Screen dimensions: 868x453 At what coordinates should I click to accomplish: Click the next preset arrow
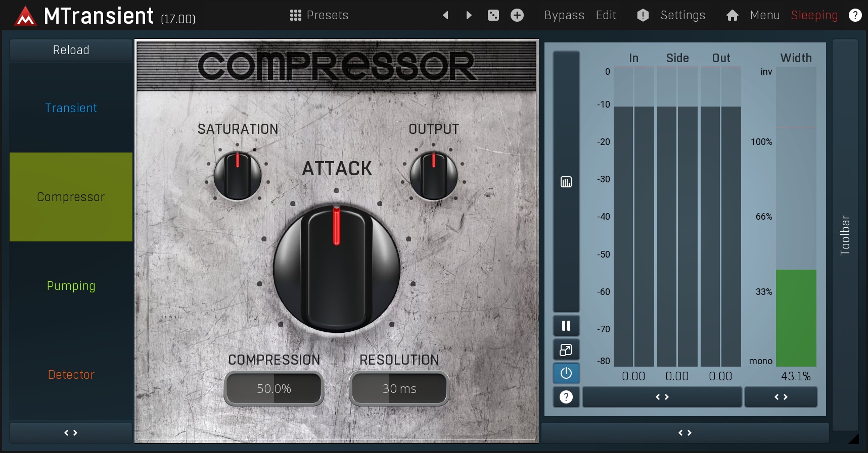click(469, 15)
